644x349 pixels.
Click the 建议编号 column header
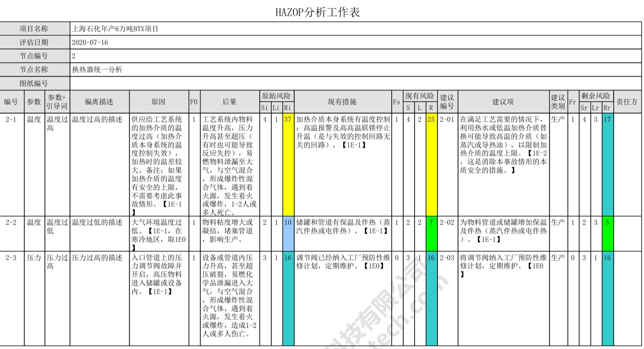coord(448,102)
